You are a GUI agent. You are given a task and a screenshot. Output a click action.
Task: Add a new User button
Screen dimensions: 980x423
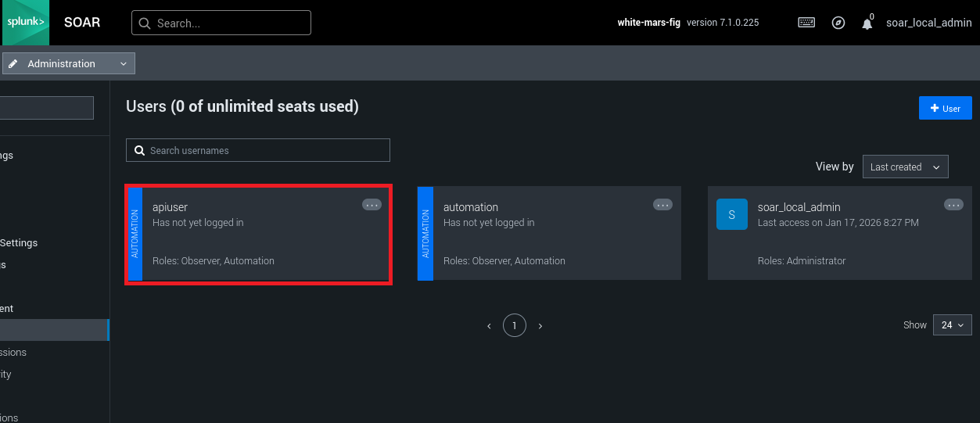tap(945, 108)
